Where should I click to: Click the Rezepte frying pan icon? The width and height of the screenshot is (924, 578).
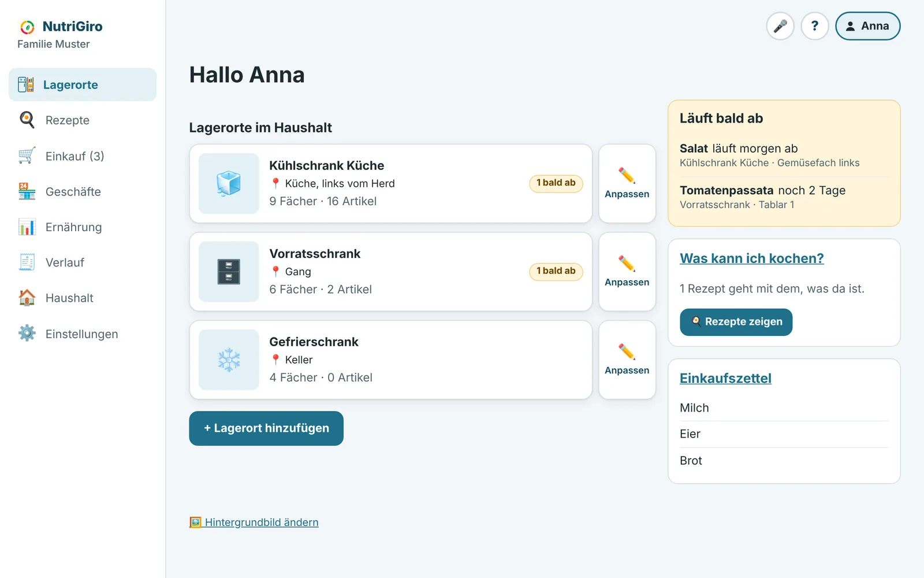27,120
